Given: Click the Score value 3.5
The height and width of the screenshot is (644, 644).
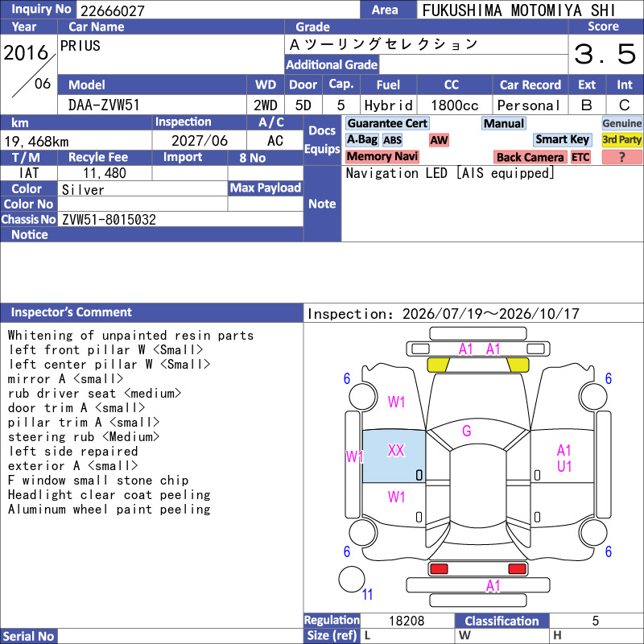Looking at the screenshot, I should point(605,54).
